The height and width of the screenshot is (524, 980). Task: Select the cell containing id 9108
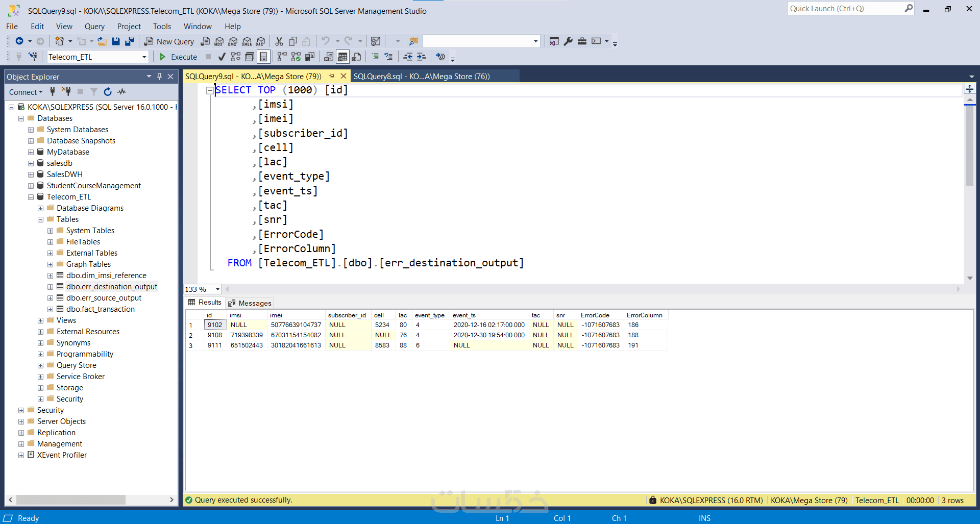pos(215,335)
